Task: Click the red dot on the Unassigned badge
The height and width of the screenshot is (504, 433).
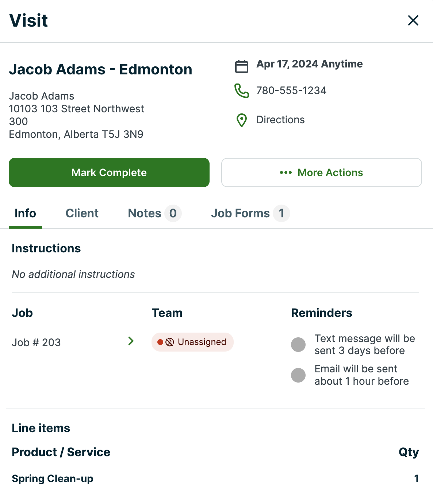Action: click(x=160, y=342)
